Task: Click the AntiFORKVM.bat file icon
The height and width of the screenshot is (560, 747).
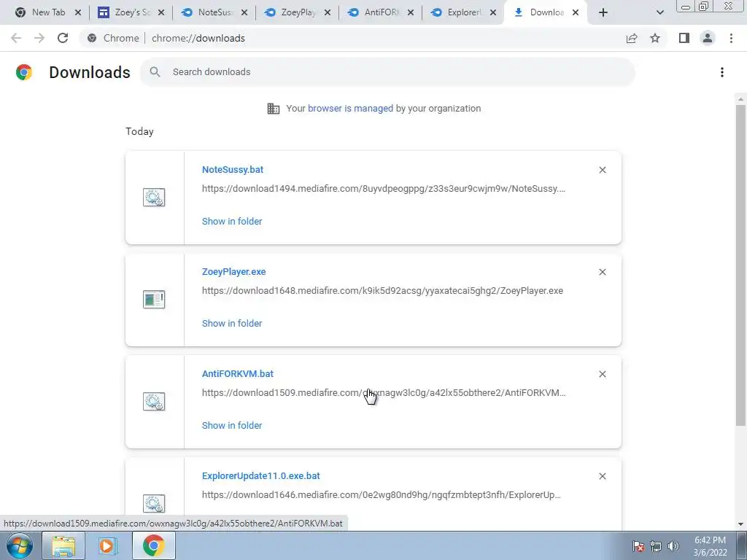Action: click(154, 402)
